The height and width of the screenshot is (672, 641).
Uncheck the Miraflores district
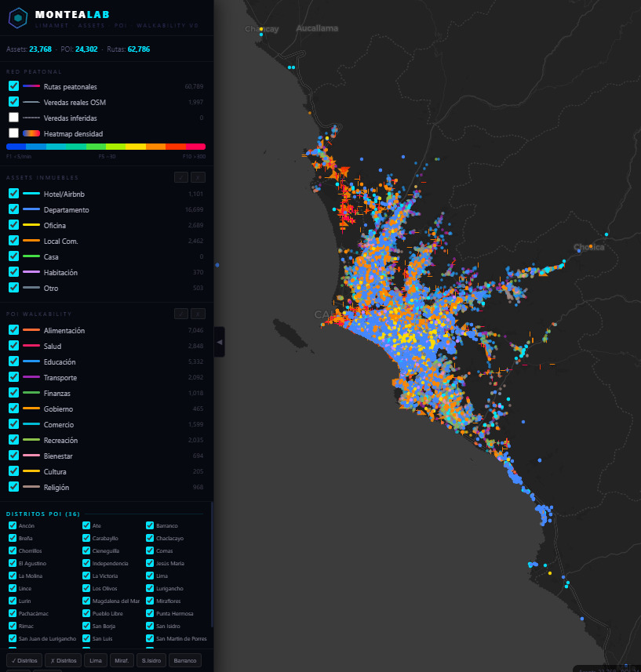coord(150,601)
